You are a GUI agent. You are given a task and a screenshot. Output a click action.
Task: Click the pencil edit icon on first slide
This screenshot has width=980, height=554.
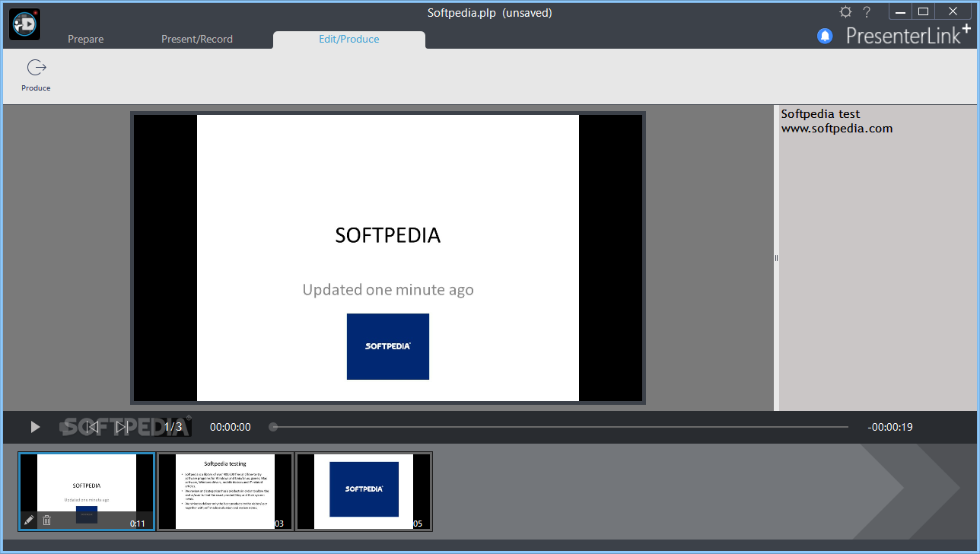29,521
